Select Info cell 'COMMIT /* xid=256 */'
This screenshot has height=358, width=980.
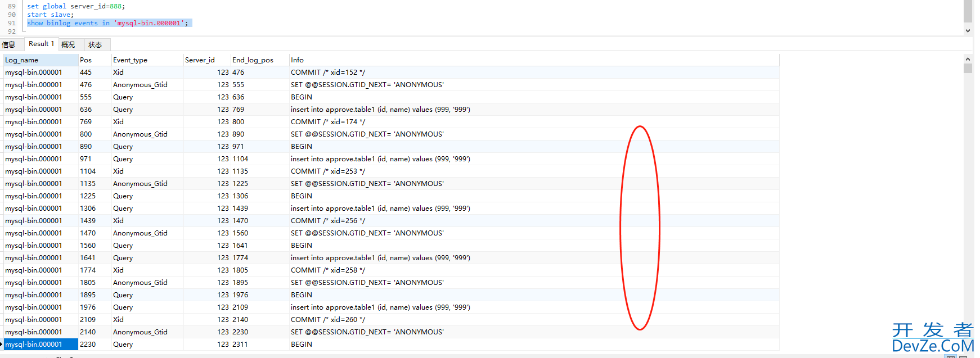[534, 221]
